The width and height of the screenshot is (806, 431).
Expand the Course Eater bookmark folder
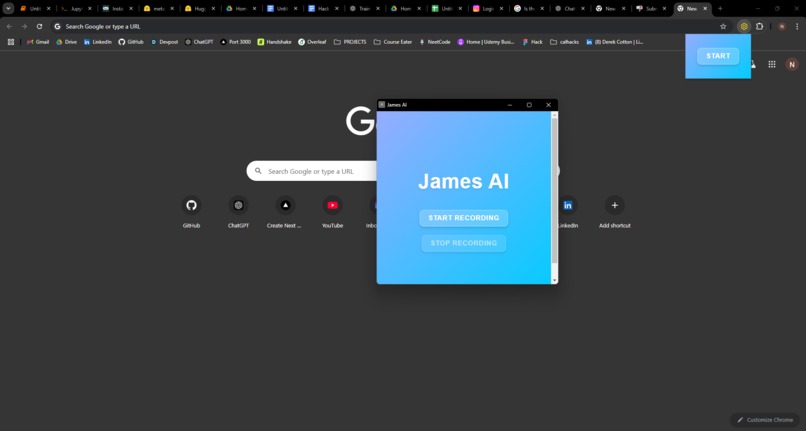[393, 42]
